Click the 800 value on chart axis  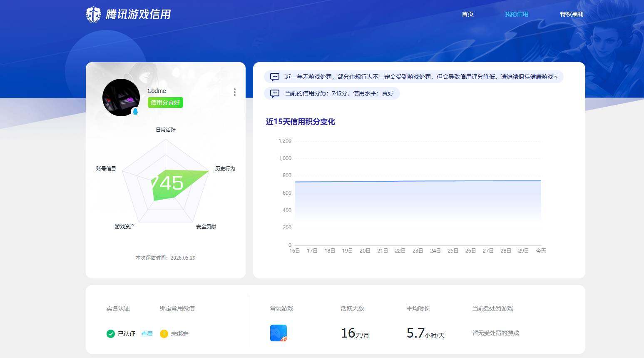(x=287, y=175)
